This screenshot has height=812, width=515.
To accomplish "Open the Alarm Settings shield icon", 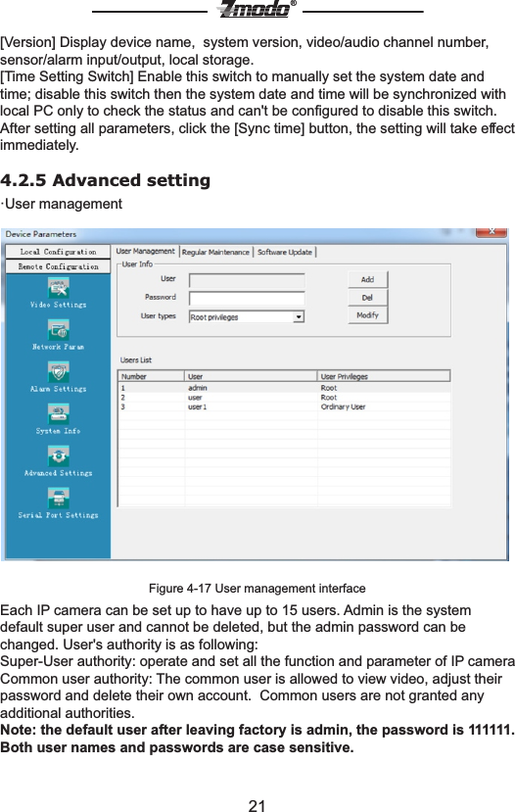I will 59,372.
